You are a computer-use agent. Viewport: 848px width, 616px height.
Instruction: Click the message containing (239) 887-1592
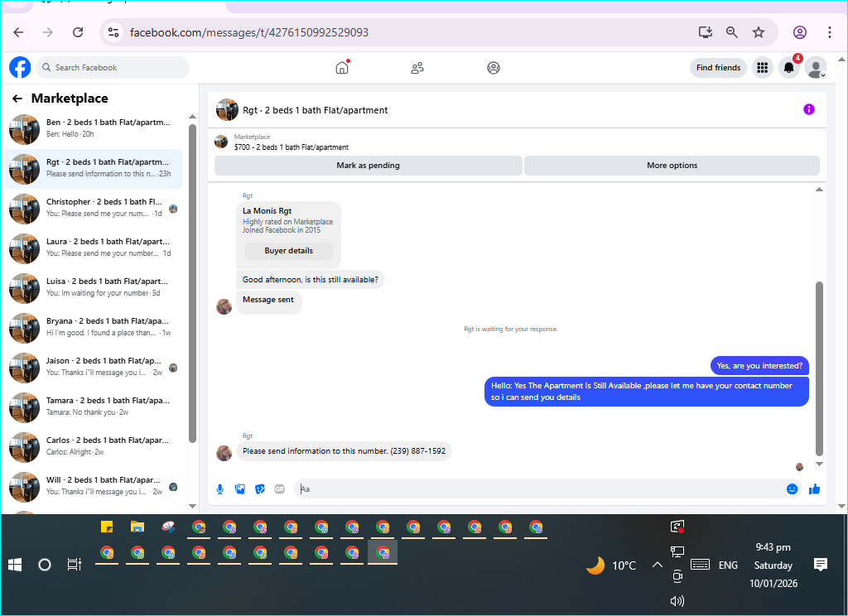pyautogui.click(x=344, y=451)
